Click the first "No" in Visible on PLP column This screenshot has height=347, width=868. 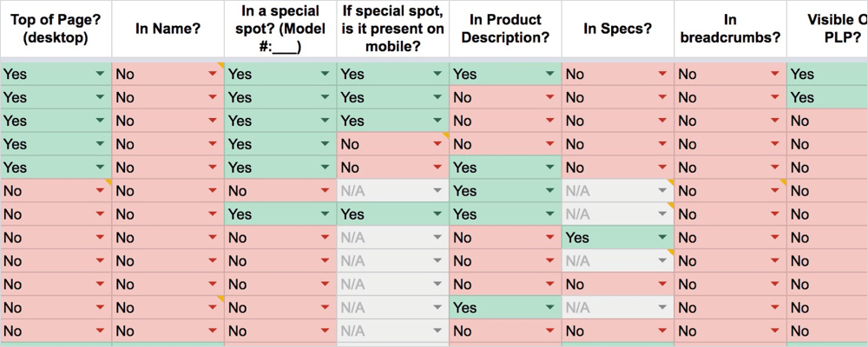coord(825,121)
